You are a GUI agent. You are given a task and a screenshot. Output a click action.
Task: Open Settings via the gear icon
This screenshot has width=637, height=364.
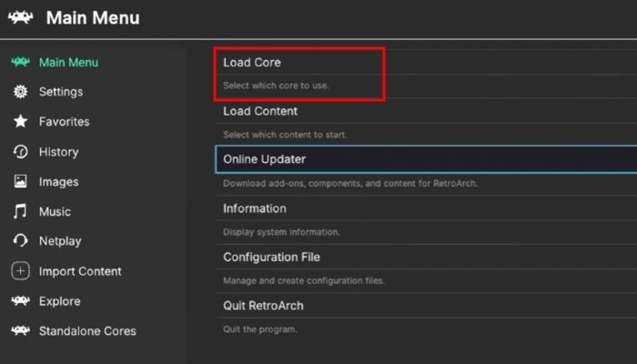[x=20, y=92]
